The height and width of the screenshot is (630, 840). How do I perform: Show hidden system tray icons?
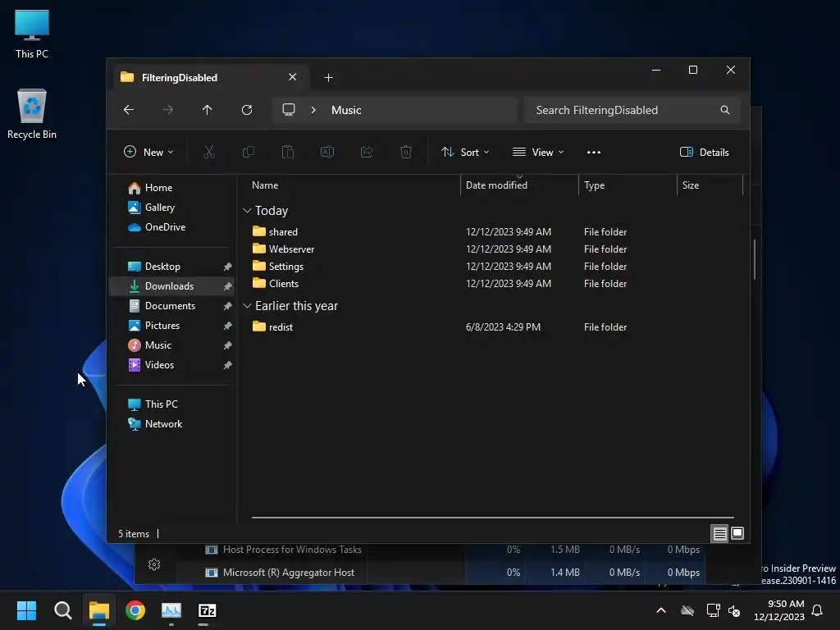pos(661,610)
